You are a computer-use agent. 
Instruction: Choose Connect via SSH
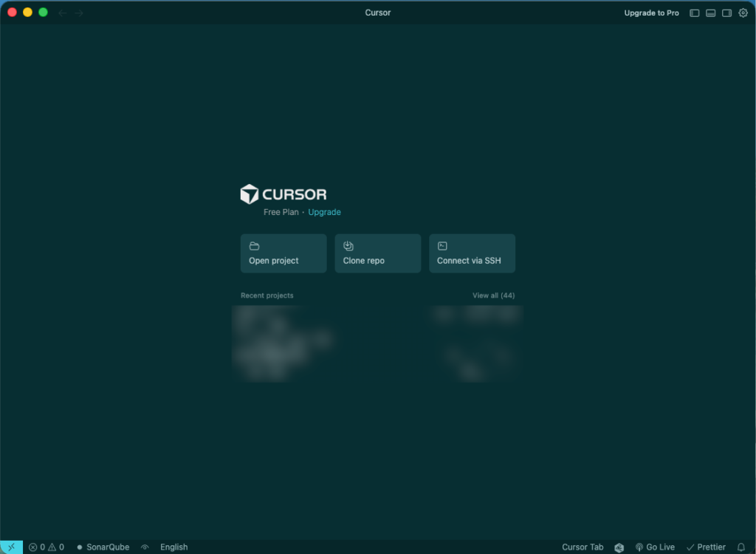tap(472, 253)
